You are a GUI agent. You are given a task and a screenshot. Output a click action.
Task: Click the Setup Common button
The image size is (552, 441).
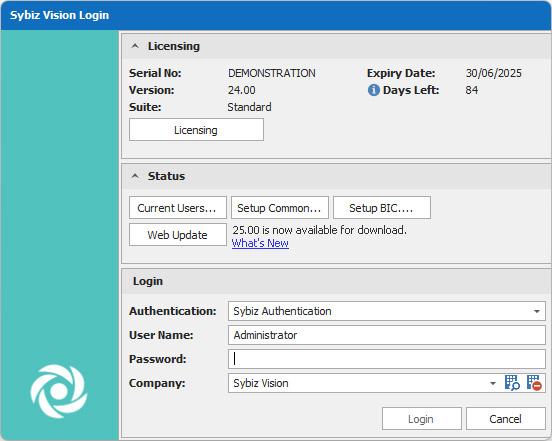coord(280,208)
